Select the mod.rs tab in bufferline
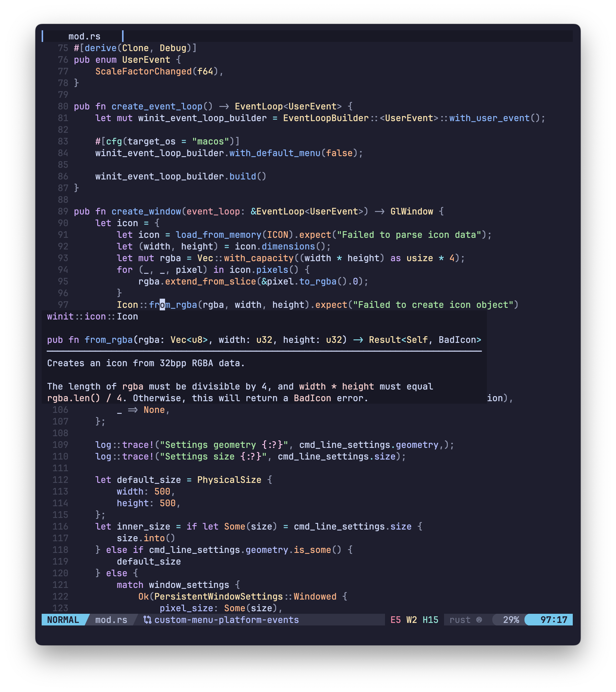The image size is (616, 692). 84,36
